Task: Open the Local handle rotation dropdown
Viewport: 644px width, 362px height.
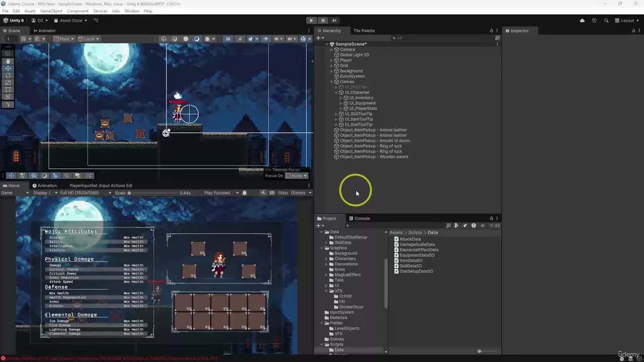Action: click(89, 39)
